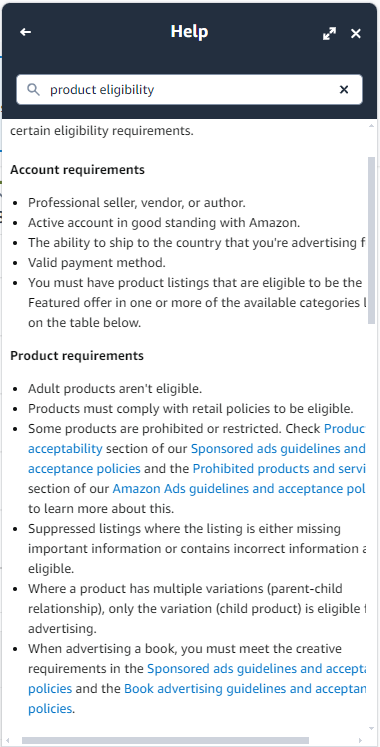Focus the Help search input field

[x=189, y=89]
